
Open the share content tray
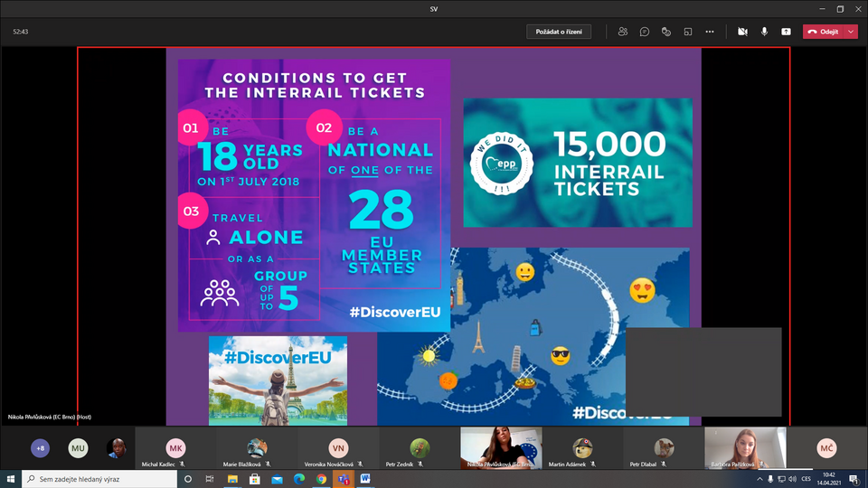tap(786, 32)
